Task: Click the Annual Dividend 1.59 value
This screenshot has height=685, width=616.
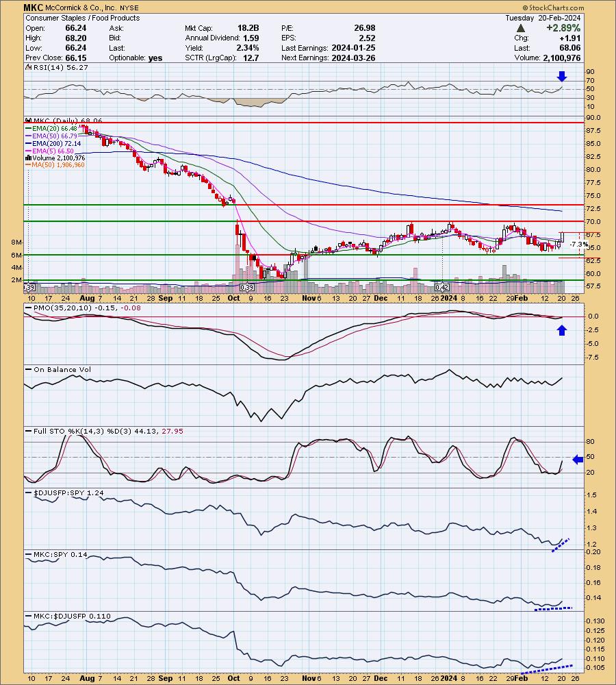Action: coord(251,38)
